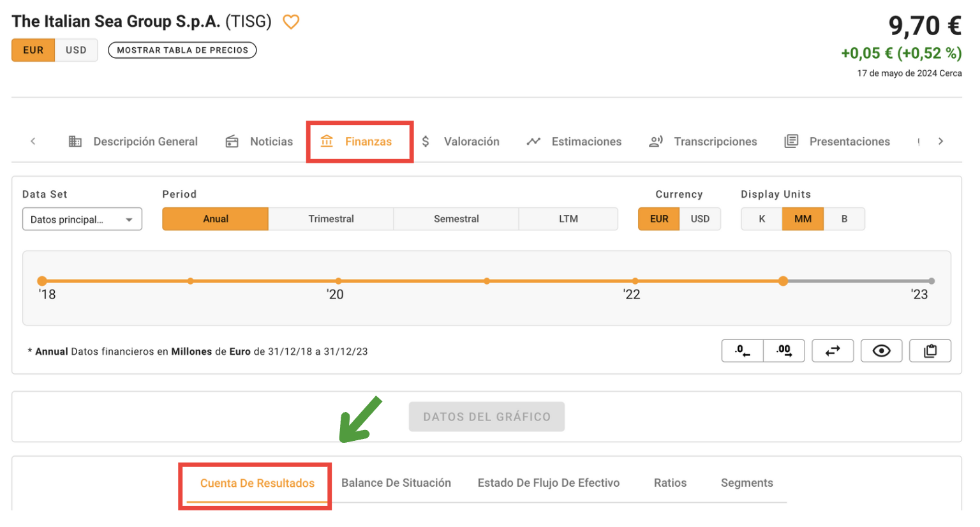This screenshot has height=527, width=980.
Task: Toggle the eye visibility icon button
Action: coord(881,350)
